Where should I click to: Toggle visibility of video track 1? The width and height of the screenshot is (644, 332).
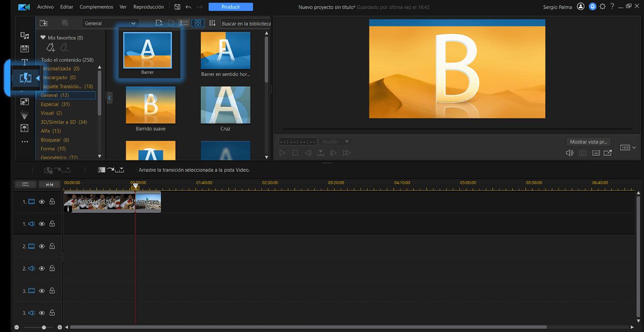[42, 201]
